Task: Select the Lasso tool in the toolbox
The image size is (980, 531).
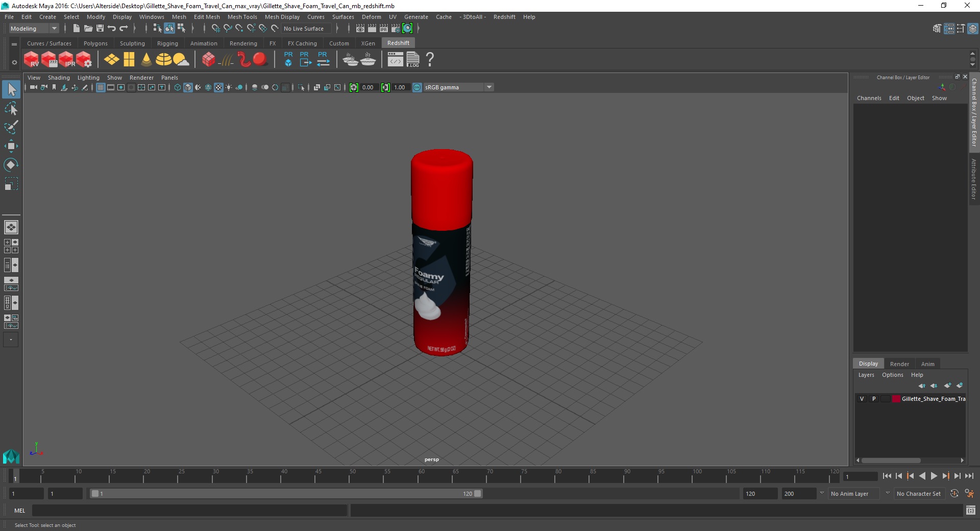Action: coord(11,108)
